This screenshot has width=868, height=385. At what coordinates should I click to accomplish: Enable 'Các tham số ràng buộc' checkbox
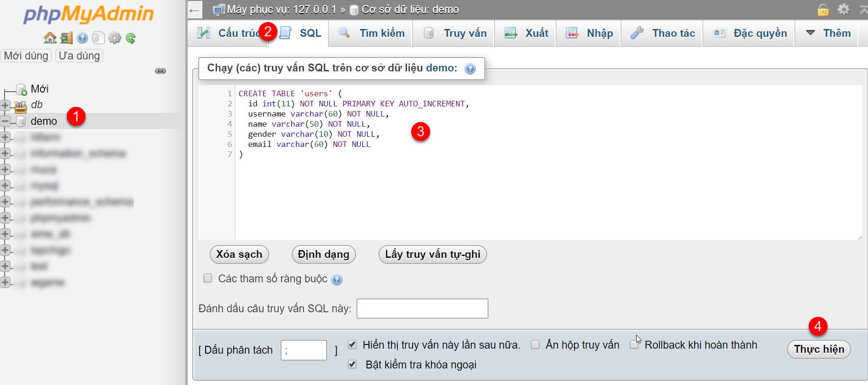[x=208, y=278]
